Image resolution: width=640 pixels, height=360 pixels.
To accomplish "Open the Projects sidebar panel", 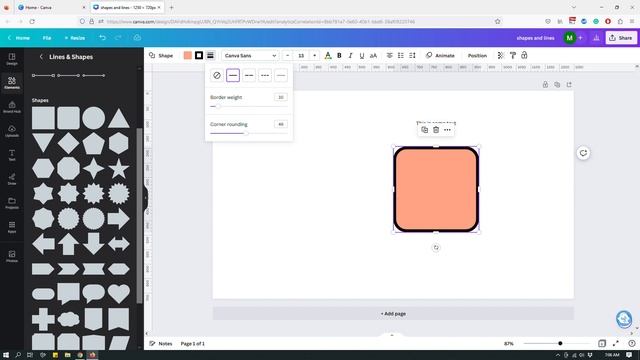I will click(12, 203).
